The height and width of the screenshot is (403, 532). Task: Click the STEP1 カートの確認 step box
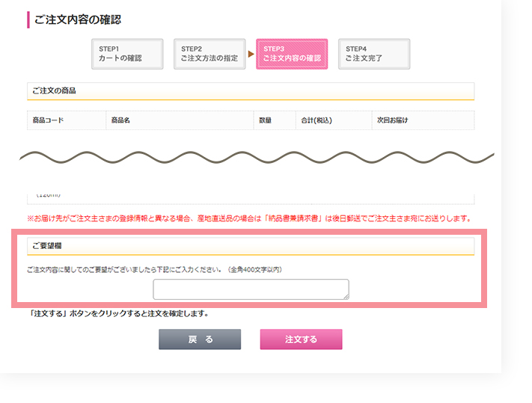coord(127,54)
